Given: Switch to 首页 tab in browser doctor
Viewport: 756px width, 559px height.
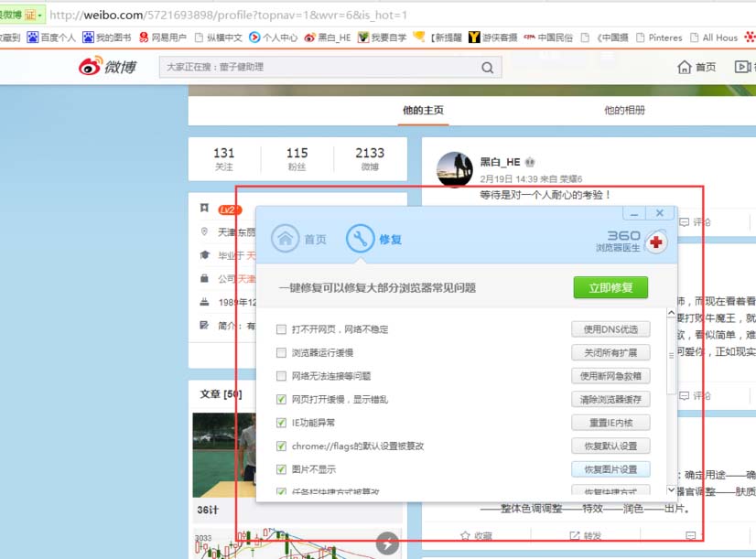Looking at the screenshot, I should pos(298,239).
